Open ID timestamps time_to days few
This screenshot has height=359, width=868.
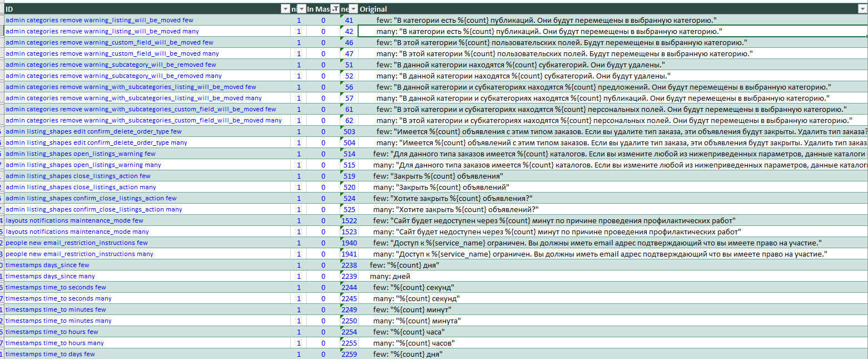(x=50, y=354)
